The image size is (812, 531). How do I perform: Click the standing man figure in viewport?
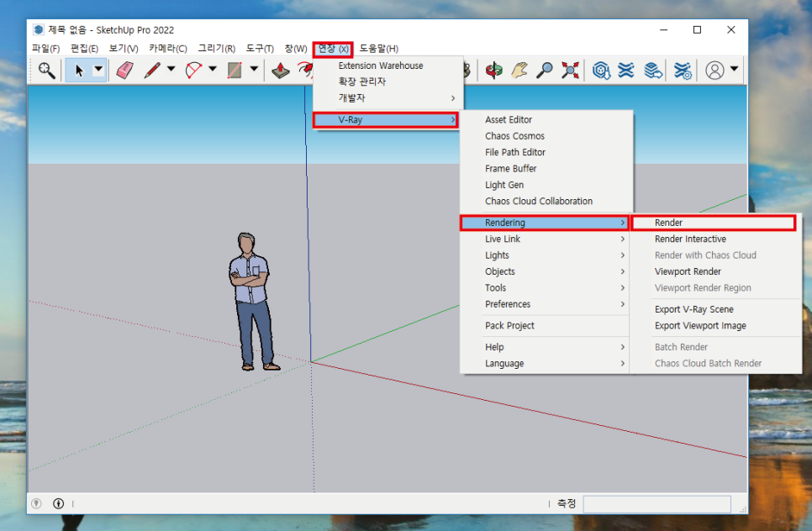click(252, 302)
